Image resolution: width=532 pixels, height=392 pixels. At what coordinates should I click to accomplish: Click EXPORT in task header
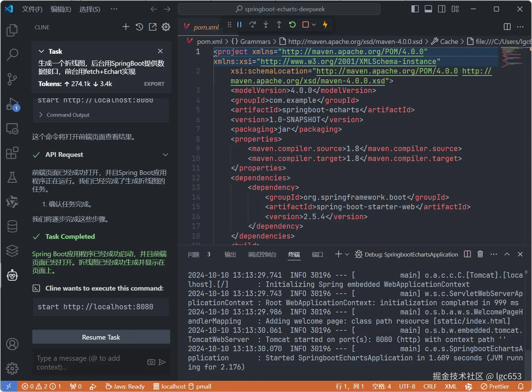pos(154,84)
